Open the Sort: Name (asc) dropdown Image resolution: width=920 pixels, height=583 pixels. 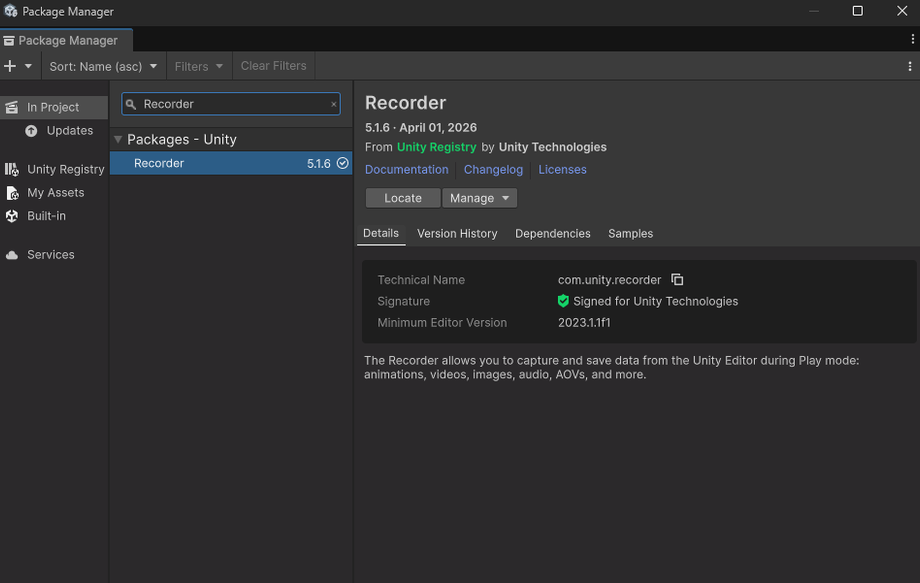(103, 66)
